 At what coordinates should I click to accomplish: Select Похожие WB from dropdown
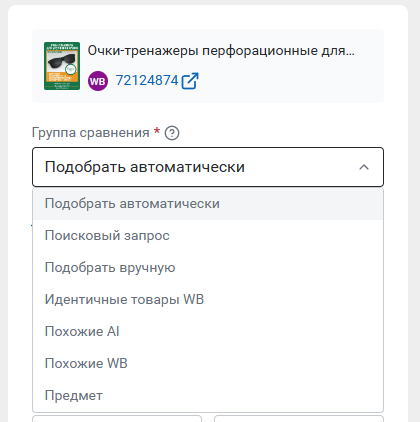tap(208, 364)
